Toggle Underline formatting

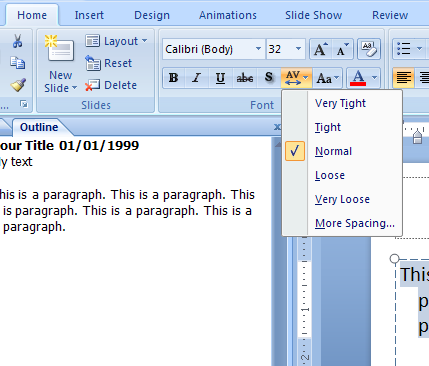point(220,78)
